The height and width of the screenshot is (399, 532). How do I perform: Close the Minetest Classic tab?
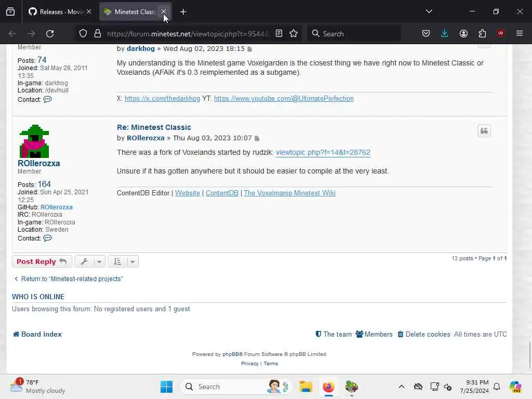tap(164, 12)
